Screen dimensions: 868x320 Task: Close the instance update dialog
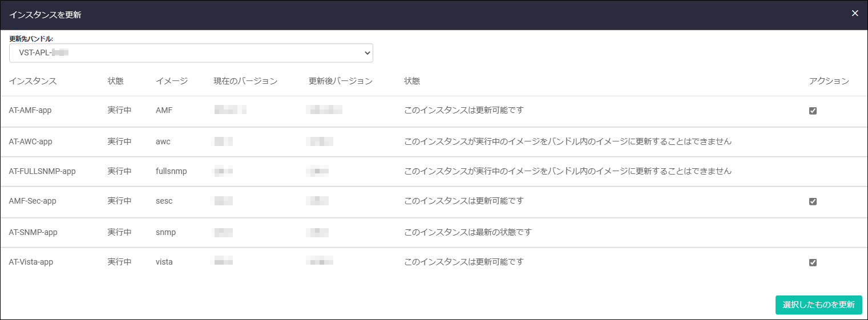click(x=854, y=13)
